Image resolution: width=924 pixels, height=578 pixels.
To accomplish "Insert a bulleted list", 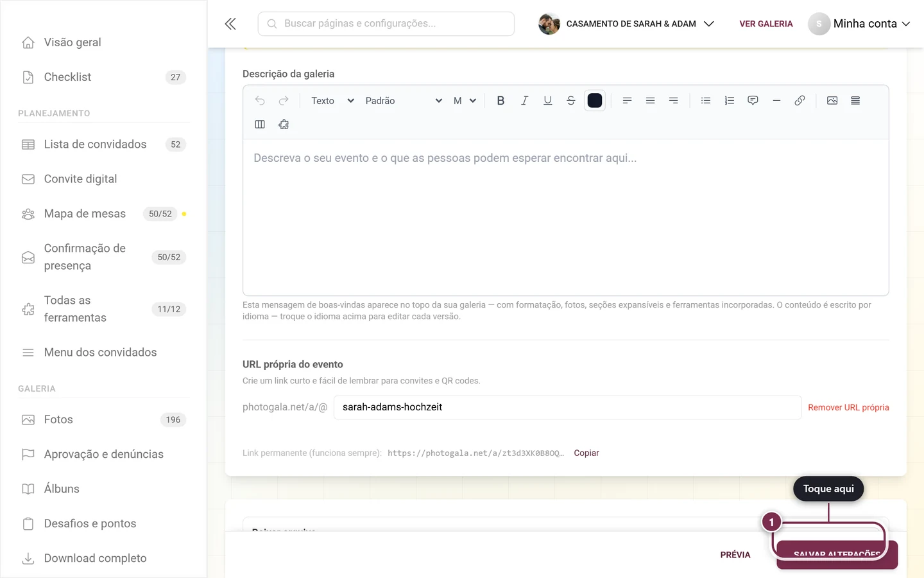I will 706,101.
